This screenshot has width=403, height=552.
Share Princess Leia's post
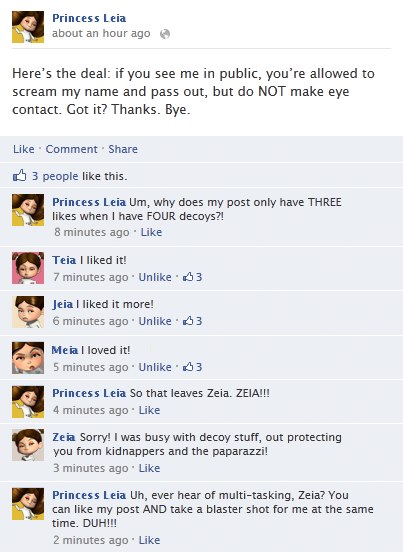click(x=123, y=149)
